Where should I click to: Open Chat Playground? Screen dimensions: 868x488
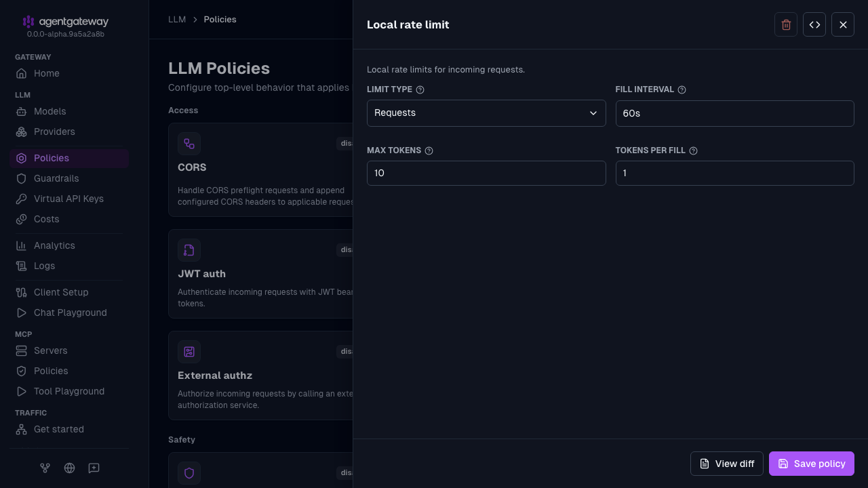pos(69,312)
